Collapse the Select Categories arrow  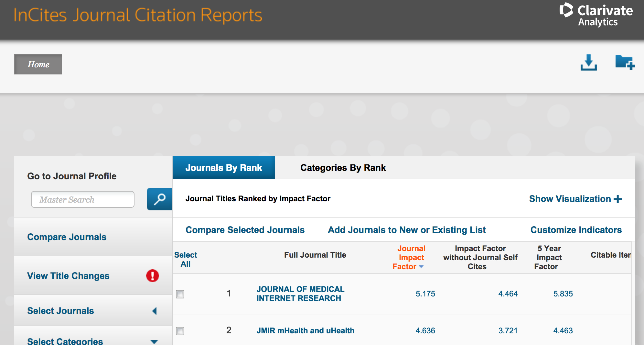click(154, 341)
